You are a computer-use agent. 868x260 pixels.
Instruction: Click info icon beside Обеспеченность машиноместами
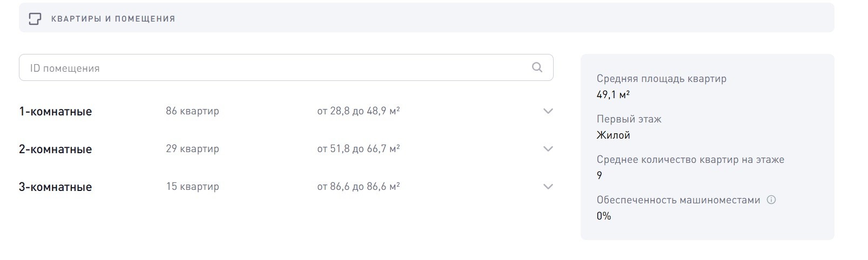point(771,200)
